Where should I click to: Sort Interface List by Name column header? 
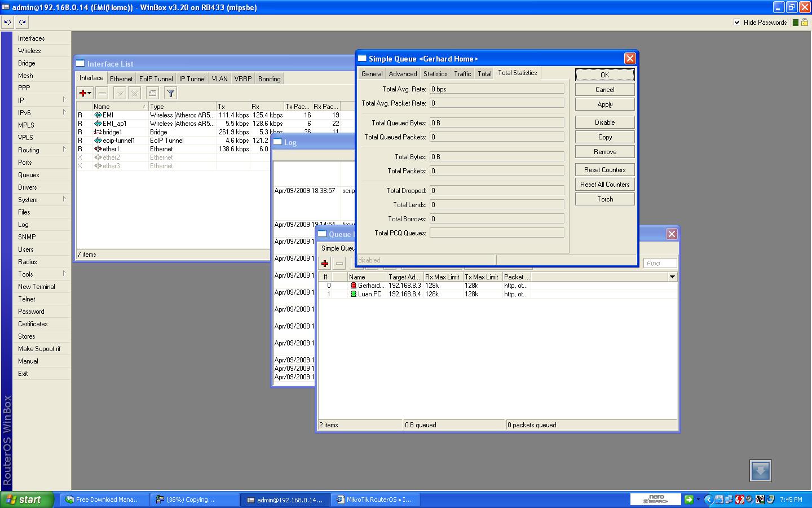pyautogui.click(x=120, y=107)
